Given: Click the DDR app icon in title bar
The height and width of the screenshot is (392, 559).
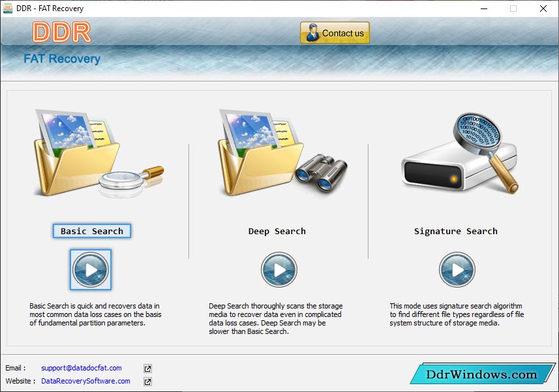Looking at the screenshot, I should click(8, 8).
